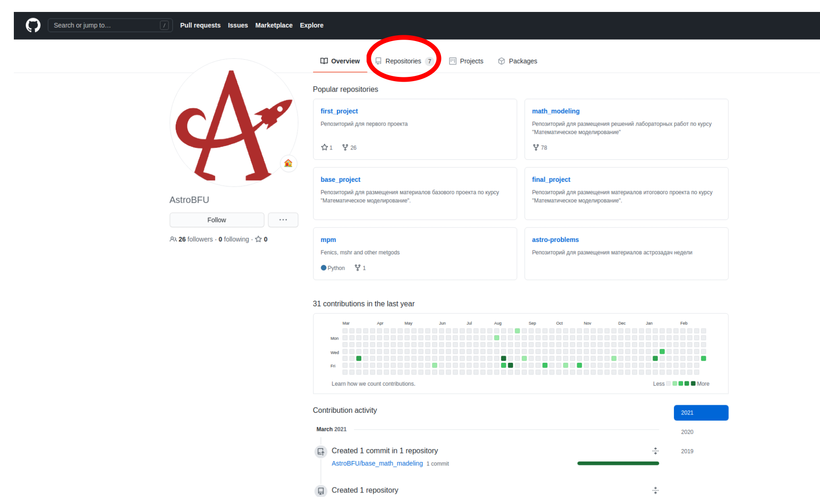Collapse the 'Created 1 repository' activity entry

(x=655, y=490)
